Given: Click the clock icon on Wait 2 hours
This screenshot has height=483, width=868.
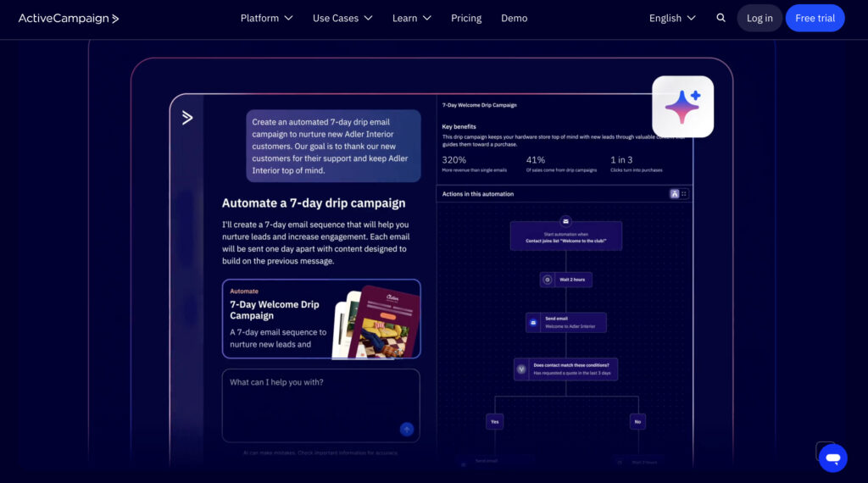Looking at the screenshot, I should tap(547, 280).
